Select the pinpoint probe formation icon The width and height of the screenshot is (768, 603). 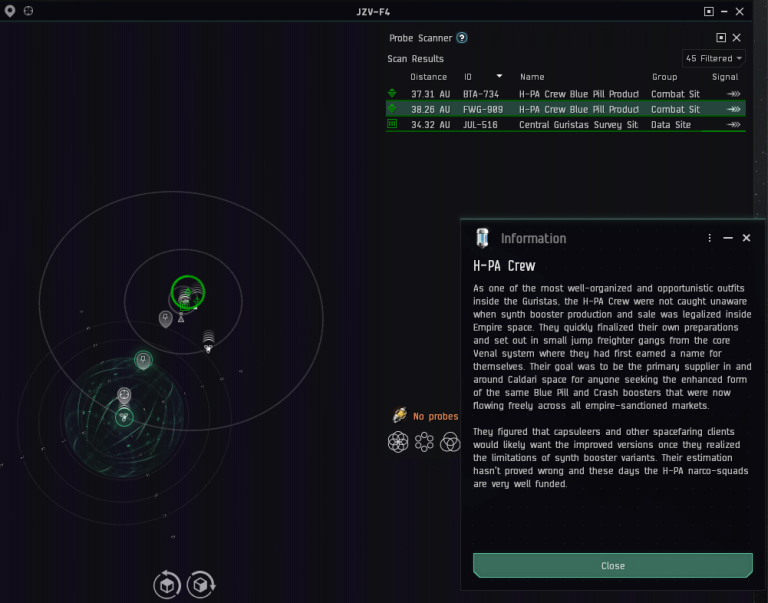(424, 442)
